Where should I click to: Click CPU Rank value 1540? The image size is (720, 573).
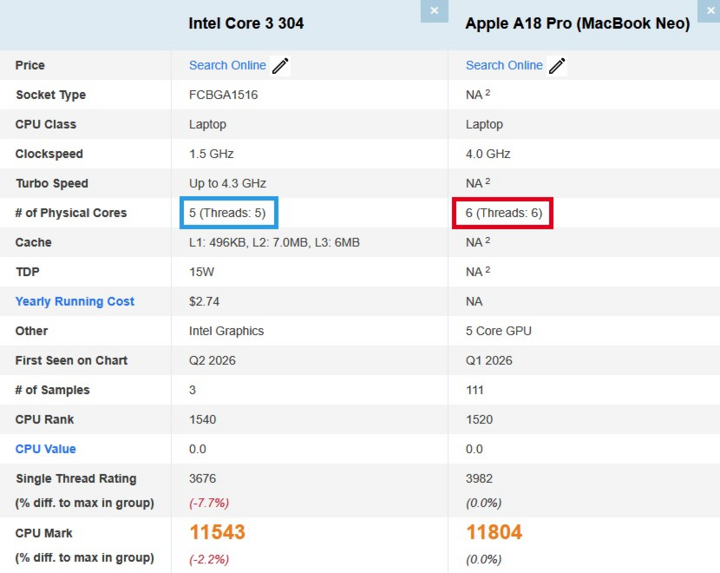[x=202, y=420]
